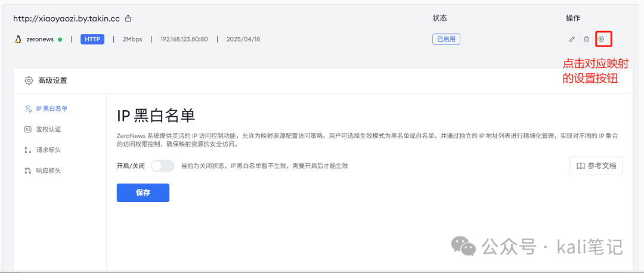
Task: Click the 已启用 status badge
Action: 446,39
